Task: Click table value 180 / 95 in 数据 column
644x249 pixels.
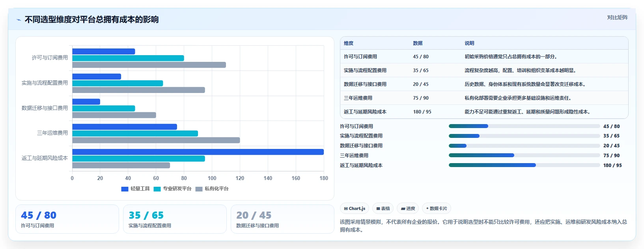Action: tap(422, 112)
